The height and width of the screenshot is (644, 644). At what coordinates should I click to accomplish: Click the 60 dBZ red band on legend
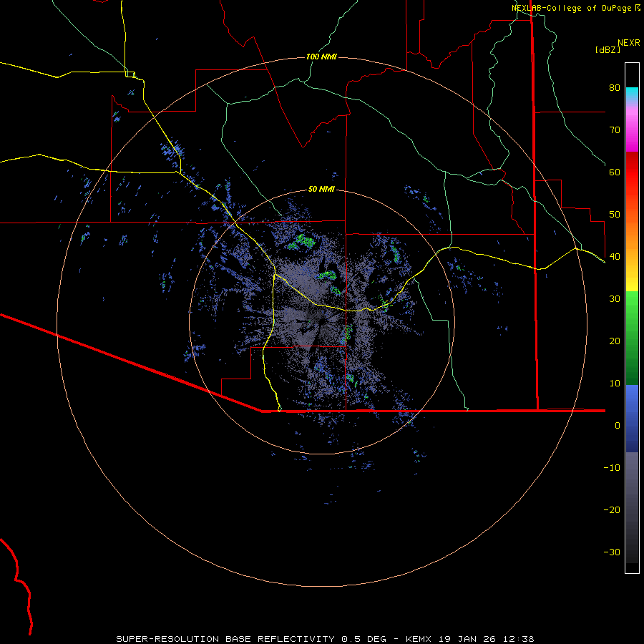(x=632, y=172)
